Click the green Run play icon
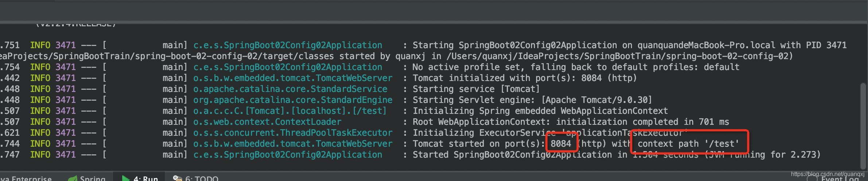This screenshot has width=868, height=181. coord(126,178)
